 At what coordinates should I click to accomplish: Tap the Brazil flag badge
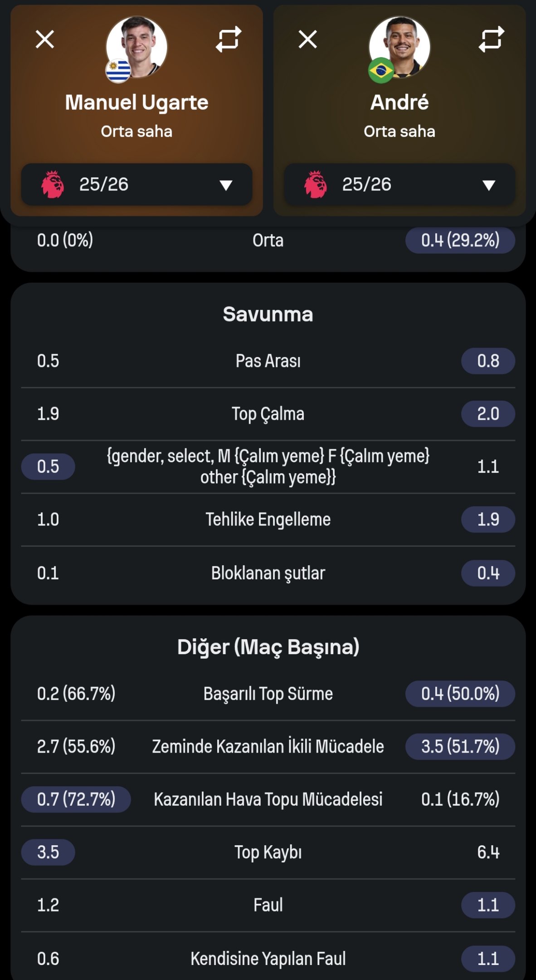coord(381,71)
